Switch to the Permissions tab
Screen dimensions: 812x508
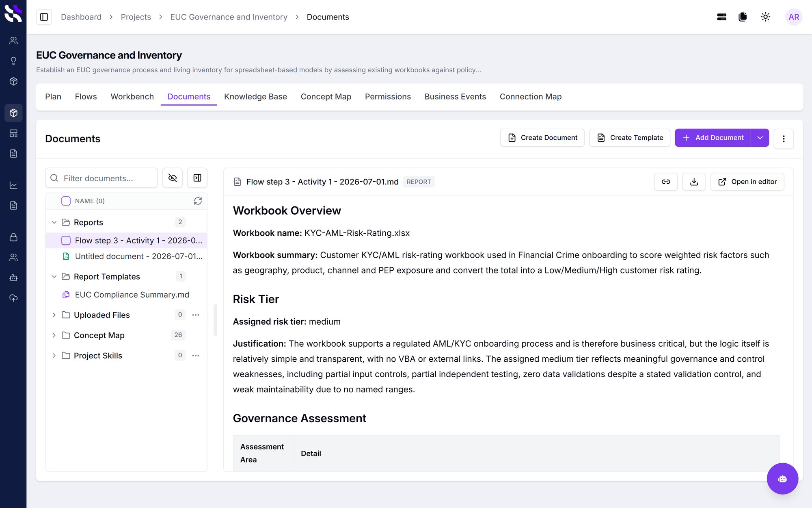click(388, 97)
